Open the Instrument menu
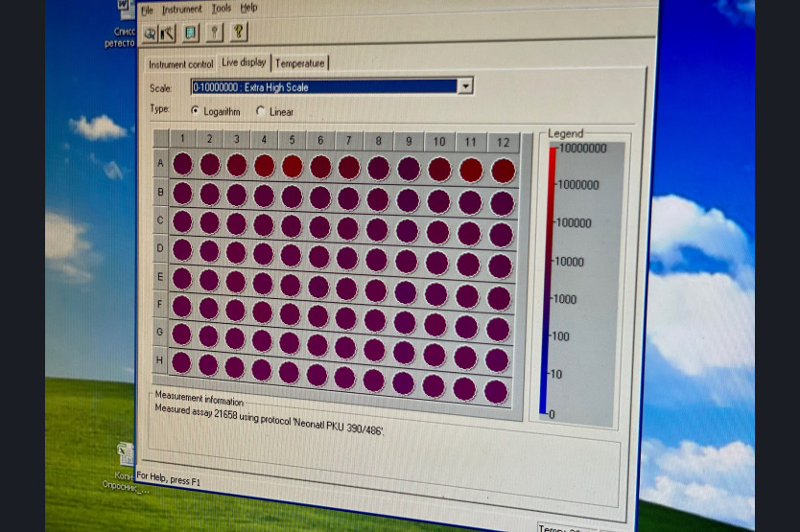The width and height of the screenshot is (800, 532). pyautogui.click(x=181, y=10)
